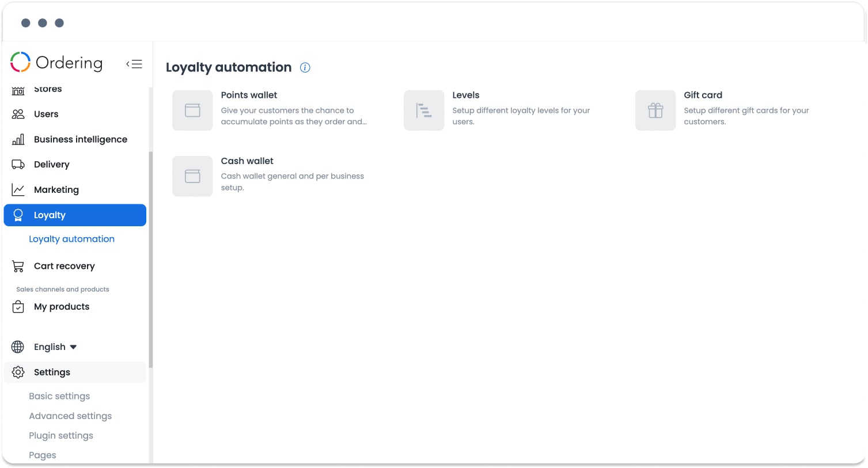Expand the Settings menu item

[x=75, y=372]
